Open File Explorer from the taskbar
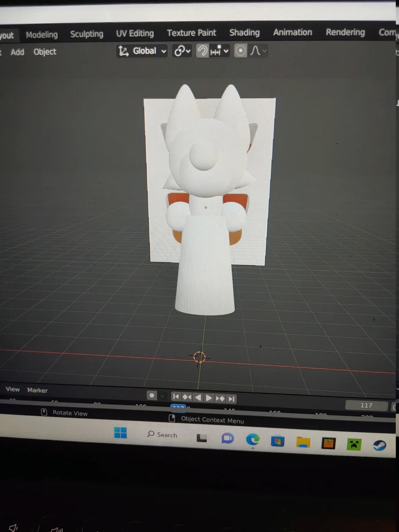This screenshot has height=532, width=399. click(x=303, y=442)
